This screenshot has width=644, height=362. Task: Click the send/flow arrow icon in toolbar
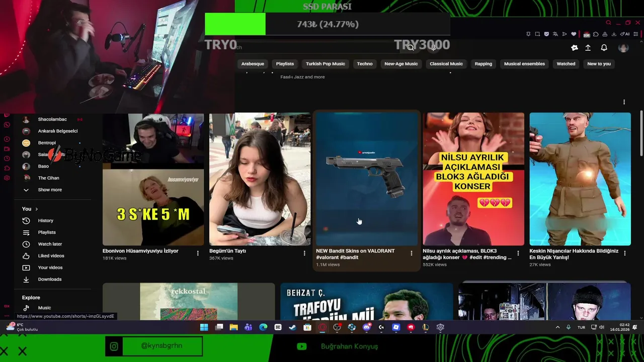[565, 34]
